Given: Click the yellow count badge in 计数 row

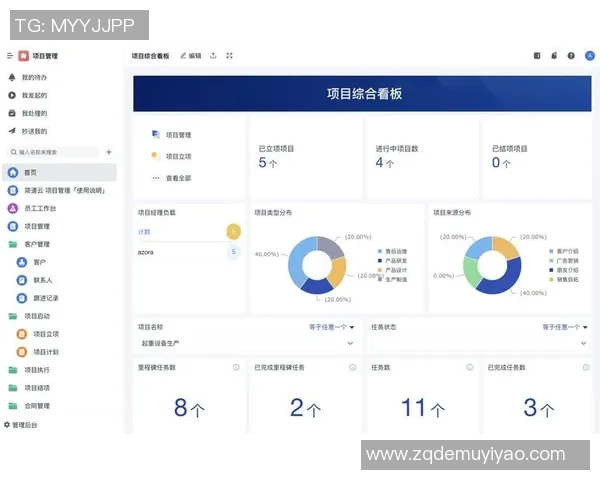Looking at the screenshot, I should tap(234, 232).
